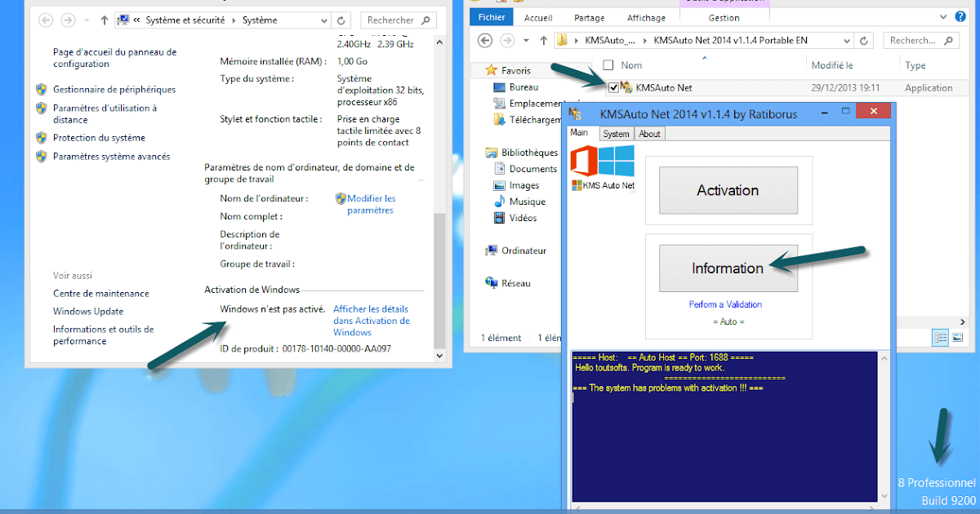Open Informations et outils de performance link
Image resolution: width=980 pixels, height=514 pixels.
tap(104, 335)
